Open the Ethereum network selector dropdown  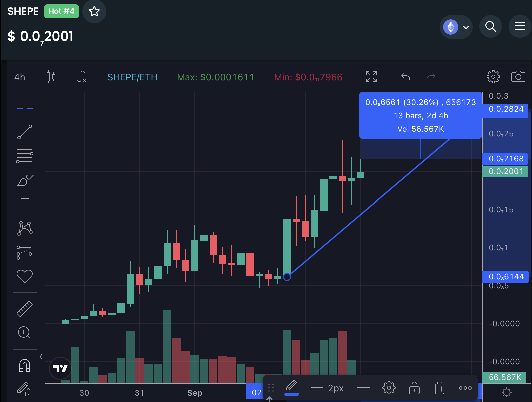[456, 27]
